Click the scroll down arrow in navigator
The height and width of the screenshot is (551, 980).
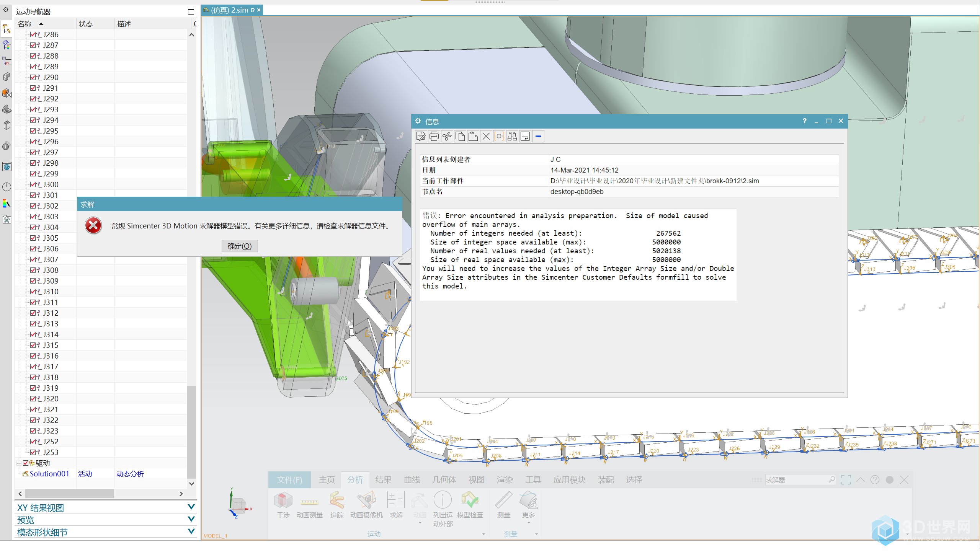coord(191,484)
